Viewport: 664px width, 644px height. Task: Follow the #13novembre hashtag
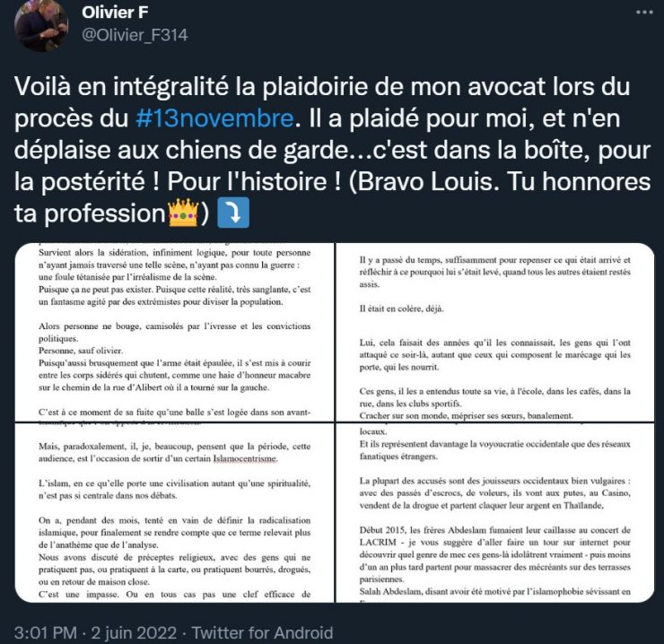point(214,118)
